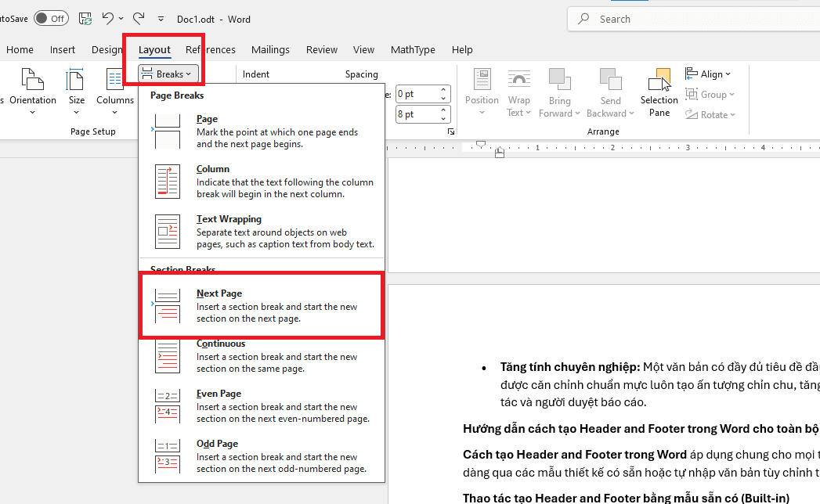This screenshot has height=504, width=820.
Task: Open the MathType tab
Action: (x=413, y=49)
